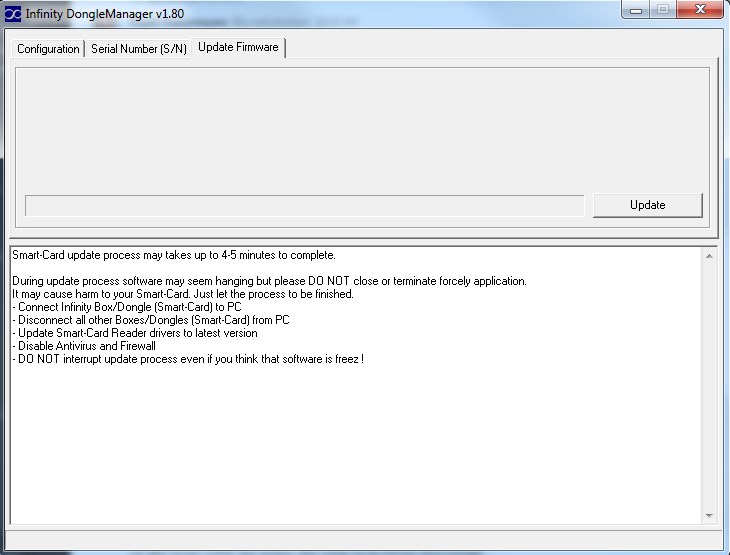Click the disabled maximize window button
The height and width of the screenshot is (555, 730).
coord(663,10)
